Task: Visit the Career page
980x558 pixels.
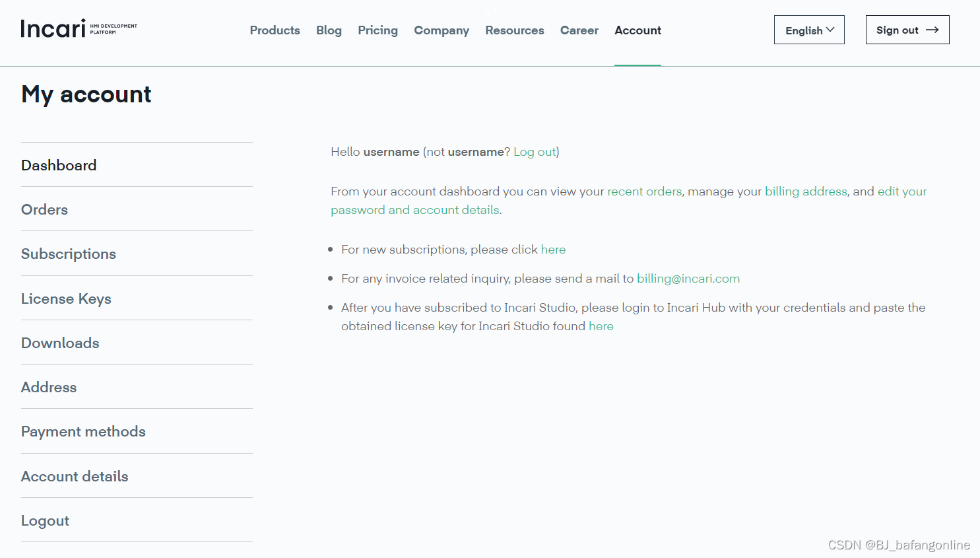Action: click(x=579, y=30)
